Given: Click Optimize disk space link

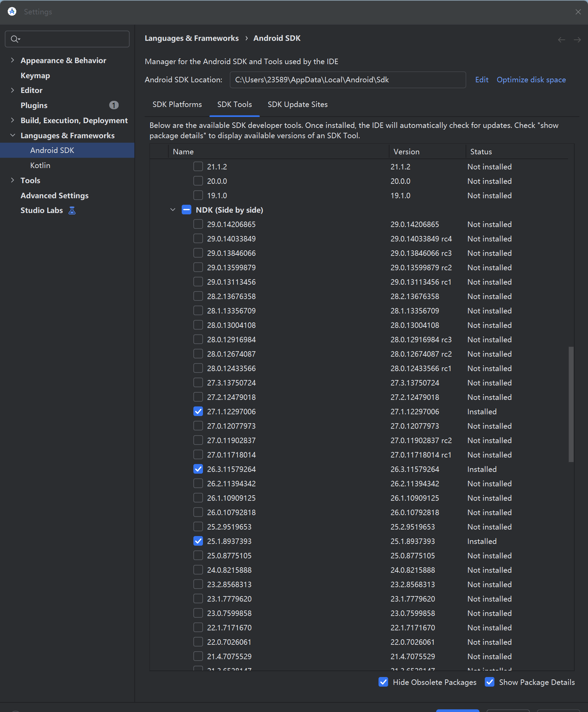Looking at the screenshot, I should pos(531,80).
